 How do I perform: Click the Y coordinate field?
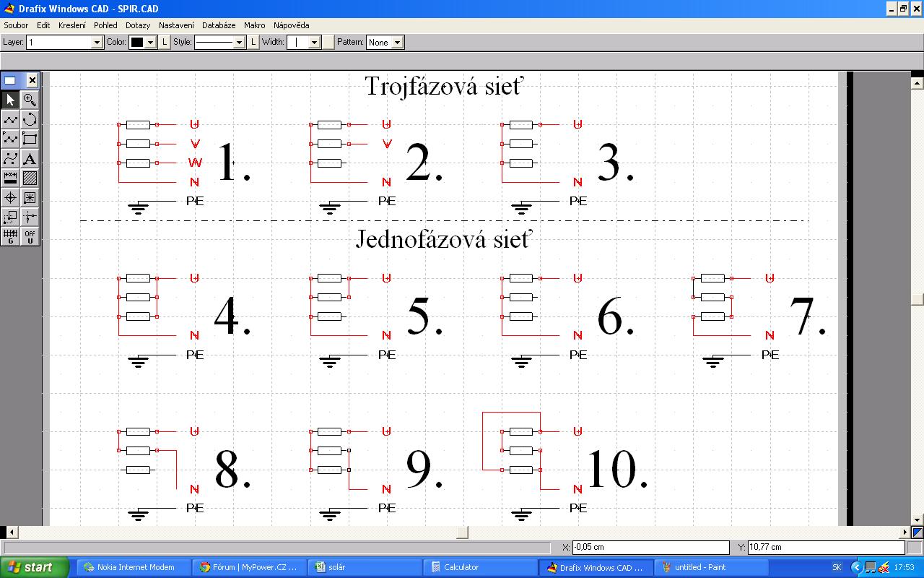(x=826, y=547)
